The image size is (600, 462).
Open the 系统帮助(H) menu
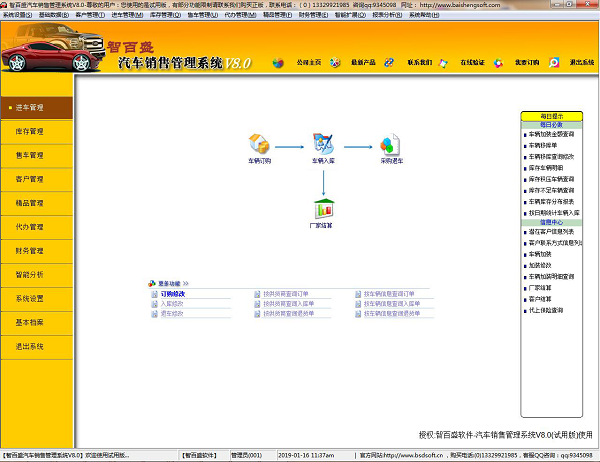pyautogui.click(x=424, y=15)
